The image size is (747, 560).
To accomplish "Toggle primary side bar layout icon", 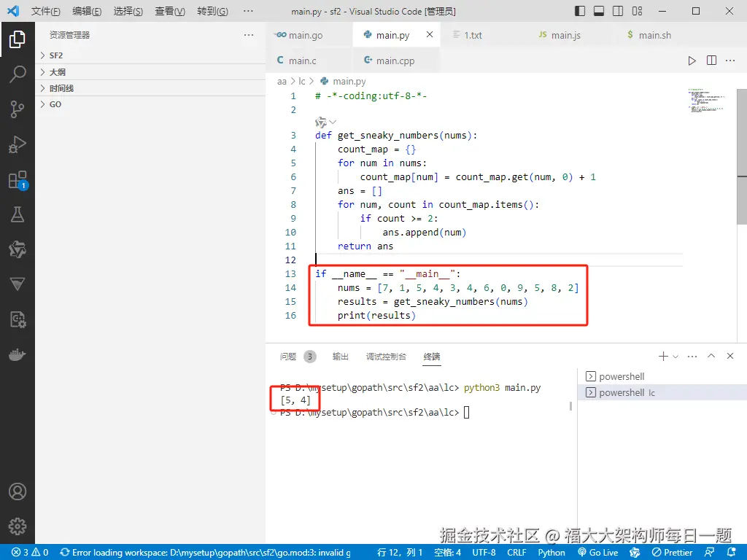I will click(580, 11).
